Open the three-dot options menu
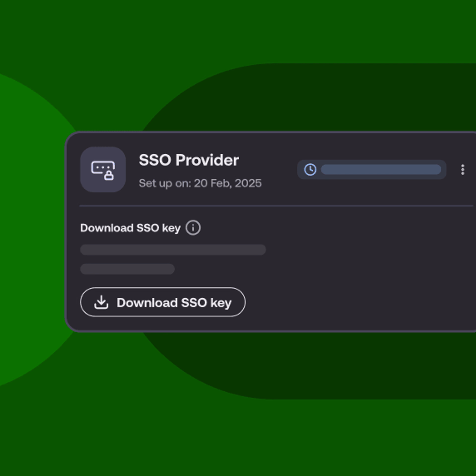Viewport: 476px width, 476px height. pos(463,169)
